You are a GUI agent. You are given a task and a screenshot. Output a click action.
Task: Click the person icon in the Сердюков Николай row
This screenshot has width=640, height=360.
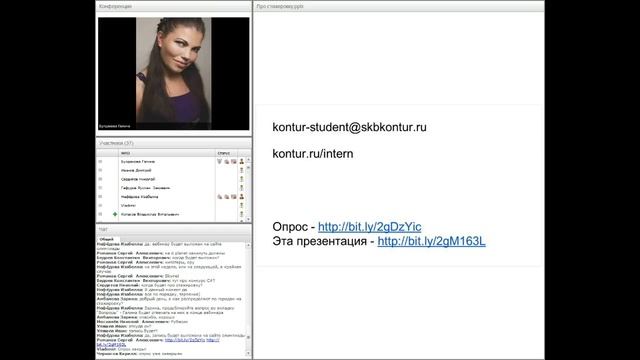pyautogui.click(x=242, y=179)
